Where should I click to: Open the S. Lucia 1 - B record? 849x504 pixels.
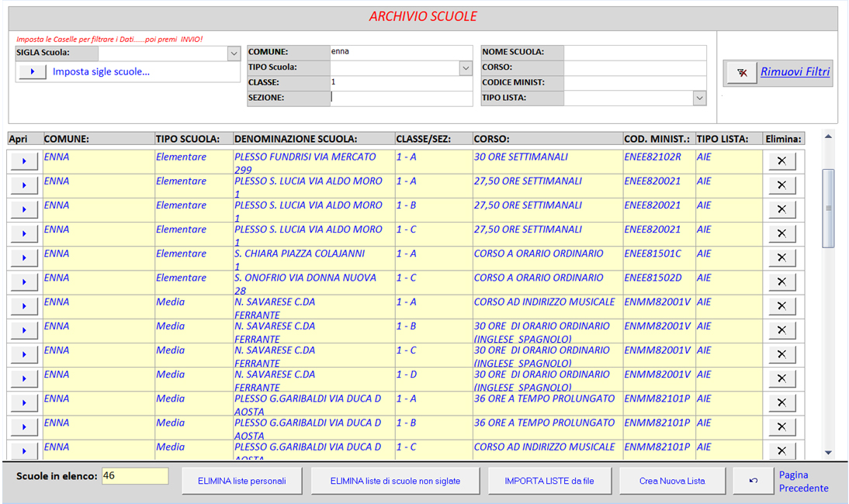24,209
